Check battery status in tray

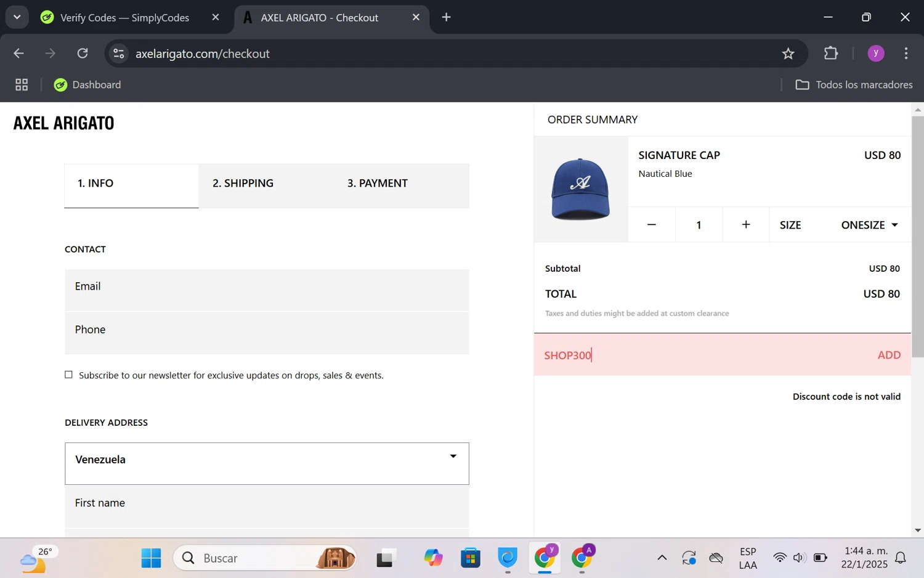(x=821, y=558)
